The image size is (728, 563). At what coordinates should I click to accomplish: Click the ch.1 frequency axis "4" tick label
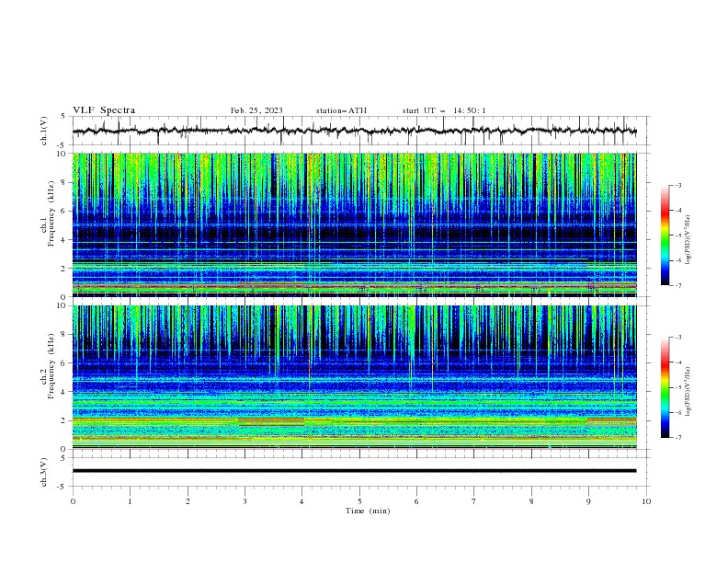pyautogui.click(x=64, y=240)
